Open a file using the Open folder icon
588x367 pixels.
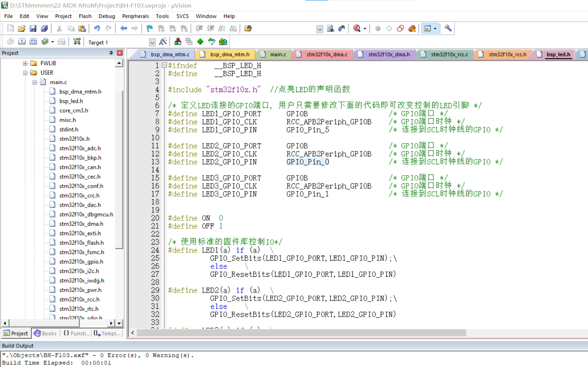(x=22, y=28)
